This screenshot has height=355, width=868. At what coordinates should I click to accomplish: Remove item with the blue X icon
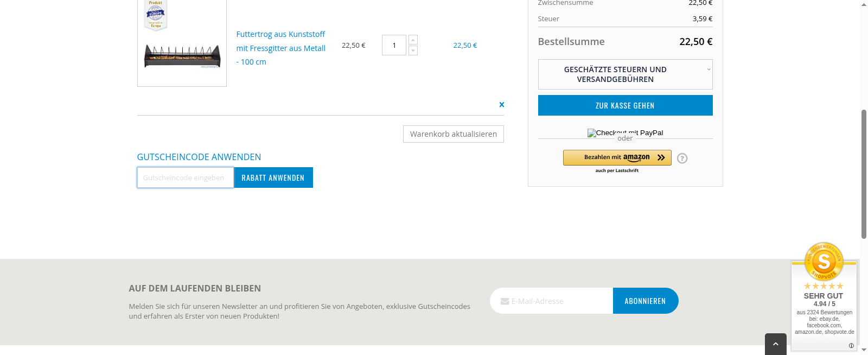tap(501, 105)
